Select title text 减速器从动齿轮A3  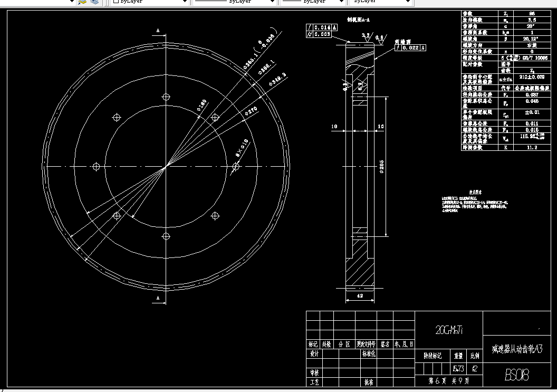[x=517, y=349]
